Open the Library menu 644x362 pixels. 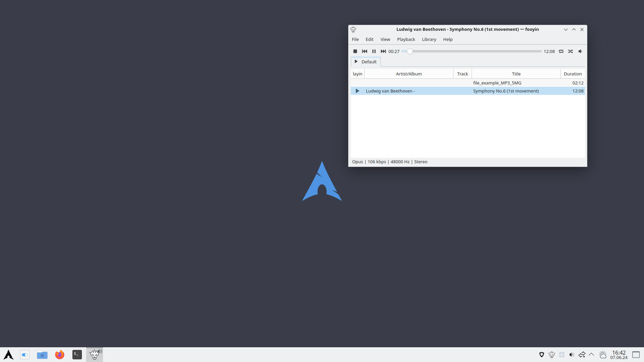[429, 39]
